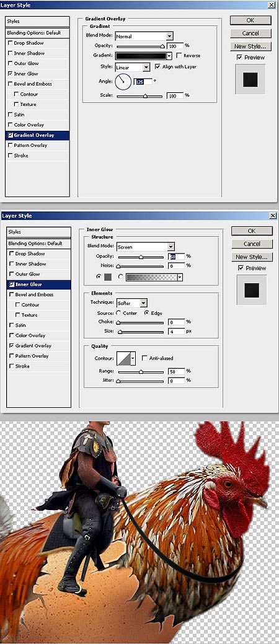Click New Style in the Gradient Overlay dialog
The height and width of the screenshot is (644, 279).
click(x=250, y=46)
